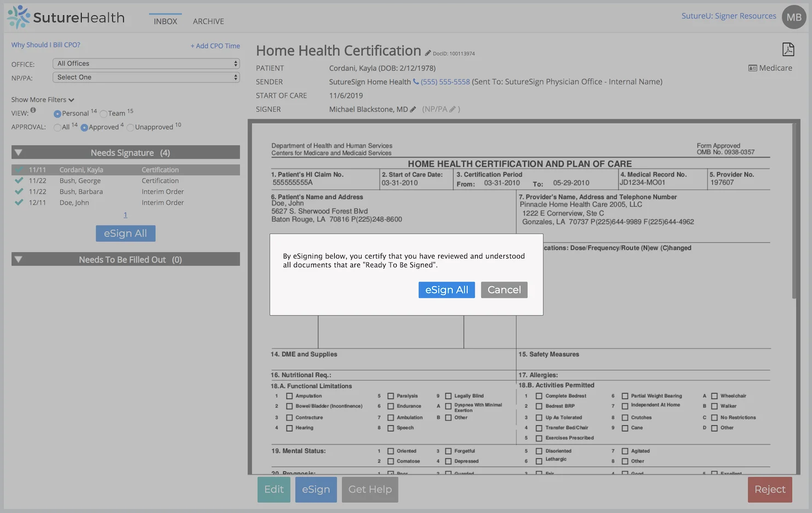Click the pencil icon beside document title

428,53
